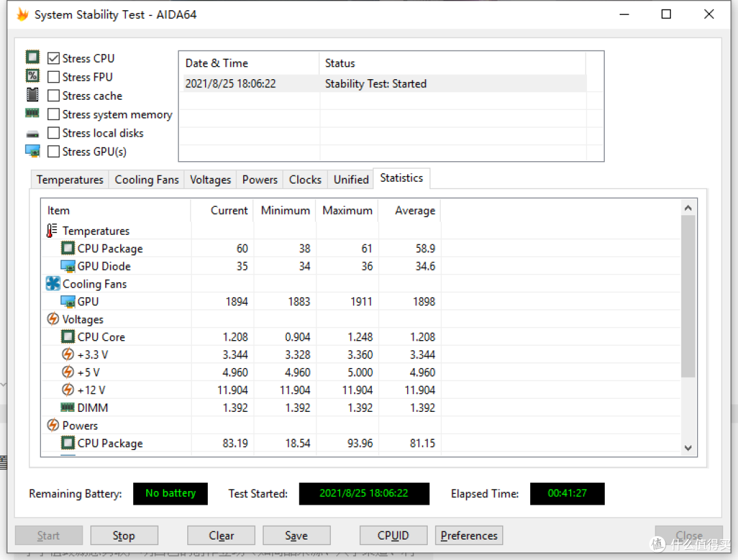This screenshot has height=560, width=738.
Task: Click the CPU Package average temperature 58.9
Action: (x=425, y=249)
